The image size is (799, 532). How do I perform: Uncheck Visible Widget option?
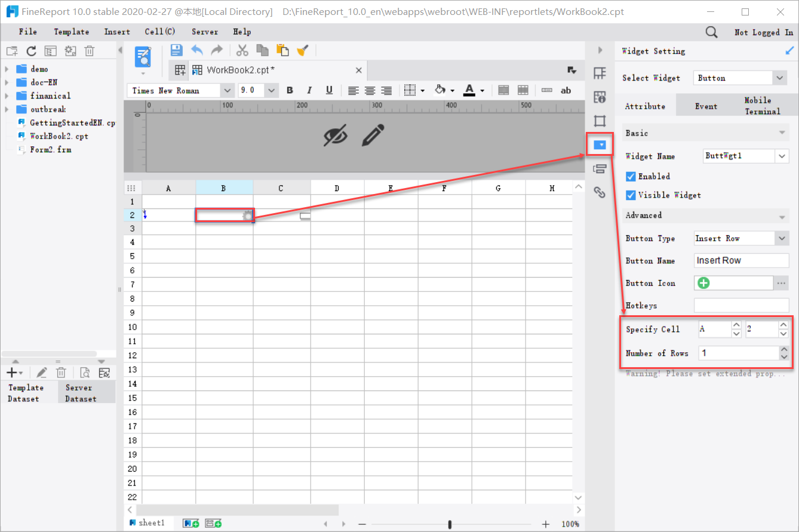631,195
